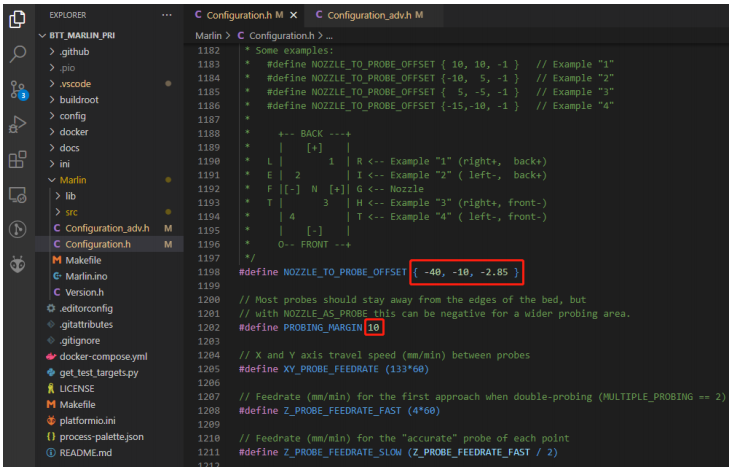This screenshot has height=469, width=731.
Task: Expand the src folder
Action: click(x=72, y=212)
